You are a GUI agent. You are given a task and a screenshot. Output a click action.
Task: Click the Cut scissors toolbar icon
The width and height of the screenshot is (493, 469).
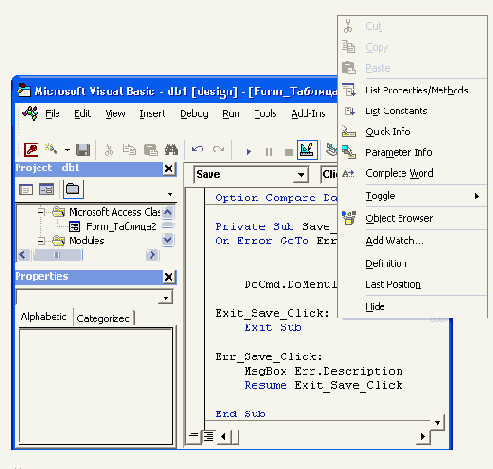[x=109, y=150]
